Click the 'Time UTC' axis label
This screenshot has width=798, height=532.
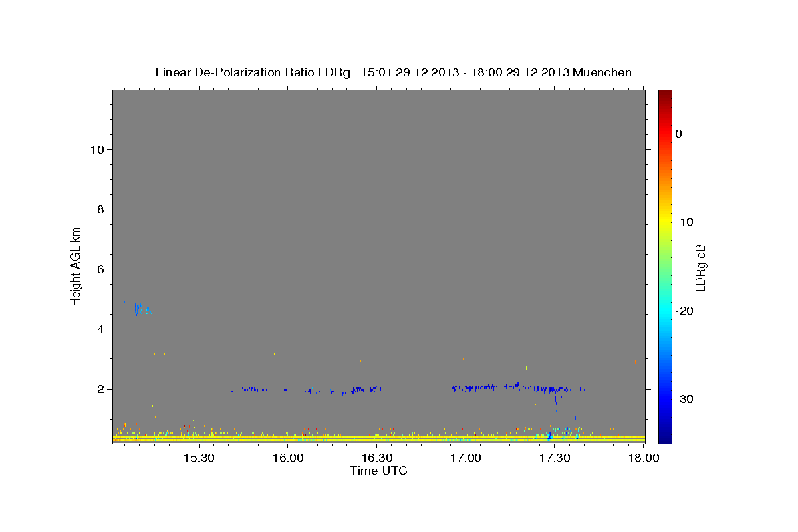pyautogui.click(x=378, y=471)
